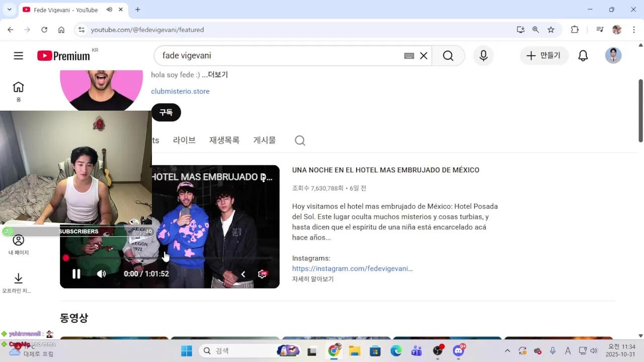Expand channel description via 더보기

215,75
